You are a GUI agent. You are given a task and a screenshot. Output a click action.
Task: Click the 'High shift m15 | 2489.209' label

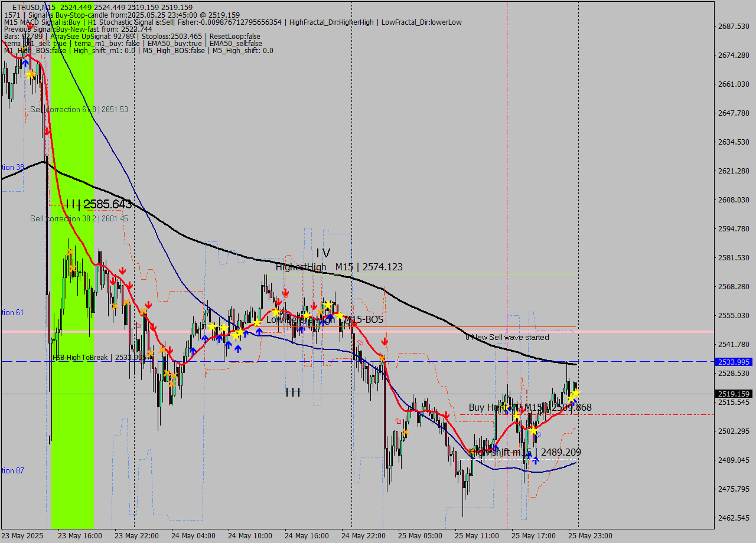(x=525, y=453)
